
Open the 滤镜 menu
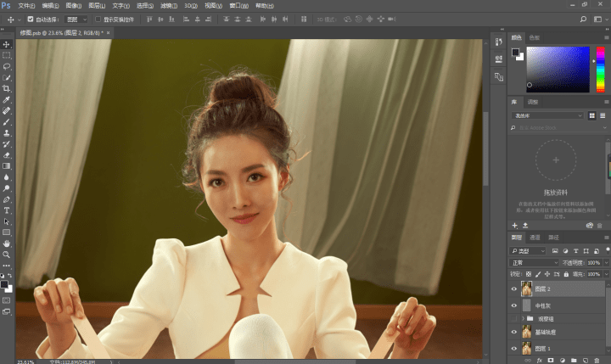point(168,5)
